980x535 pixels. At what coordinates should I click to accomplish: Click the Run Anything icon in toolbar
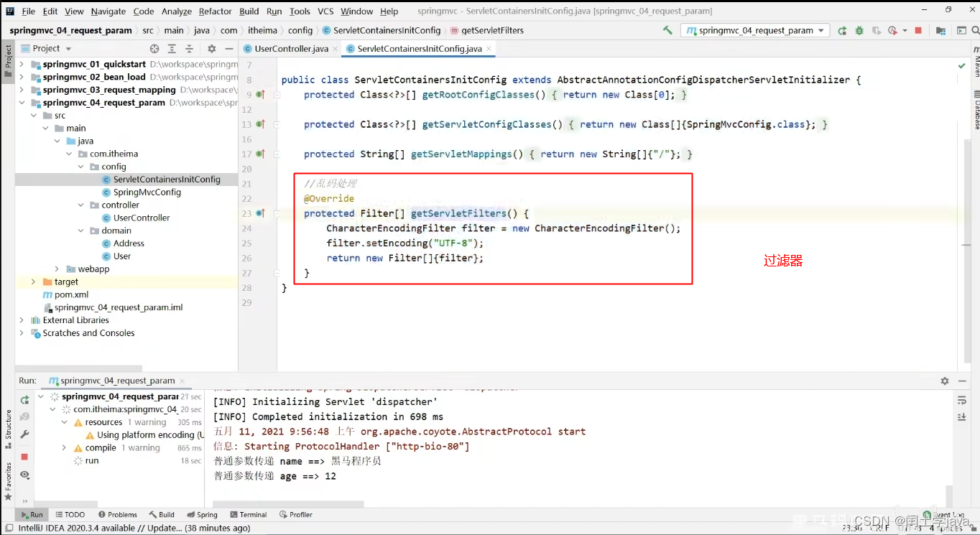(961, 30)
